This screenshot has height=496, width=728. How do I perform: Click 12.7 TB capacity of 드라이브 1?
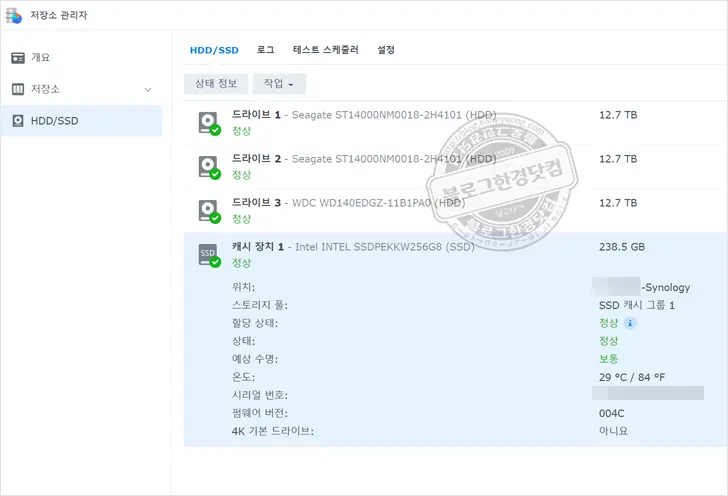click(x=618, y=115)
